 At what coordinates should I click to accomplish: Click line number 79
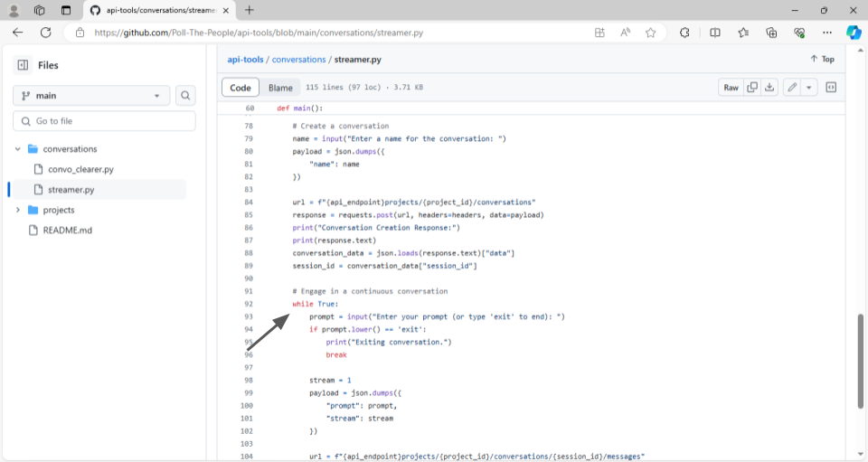[249, 138]
